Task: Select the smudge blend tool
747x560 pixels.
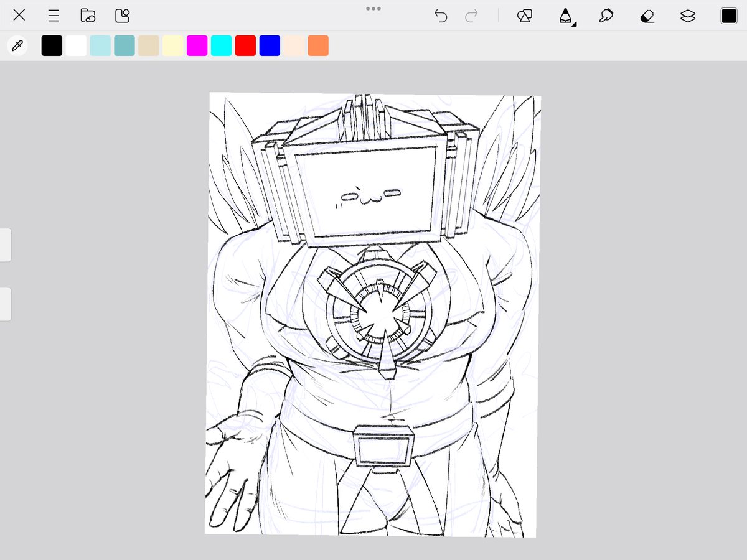Action: click(606, 16)
